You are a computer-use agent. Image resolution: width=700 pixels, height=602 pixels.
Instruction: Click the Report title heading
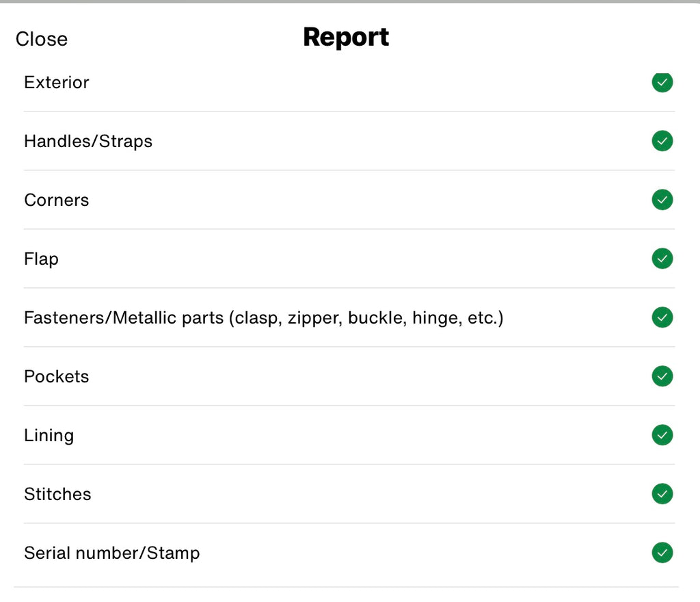click(x=346, y=37)
